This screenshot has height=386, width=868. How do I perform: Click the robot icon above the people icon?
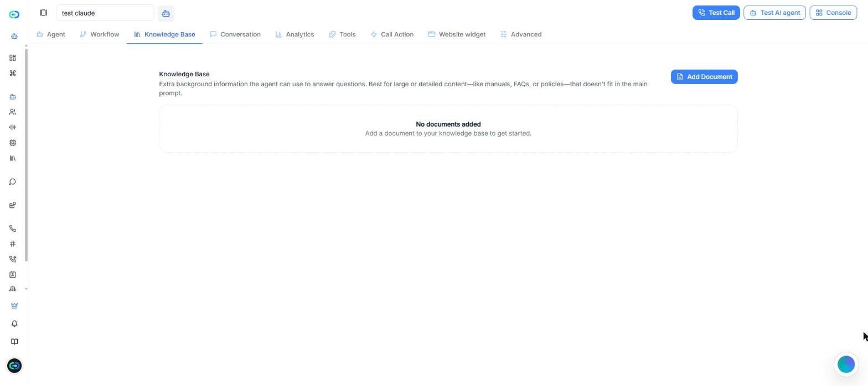coord(13,97)
